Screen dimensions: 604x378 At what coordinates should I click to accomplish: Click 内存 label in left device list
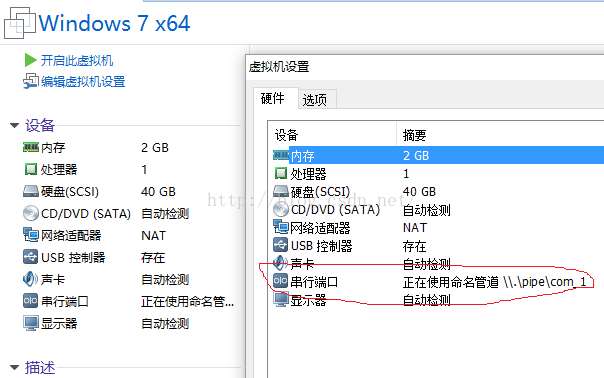pos(53,148)
